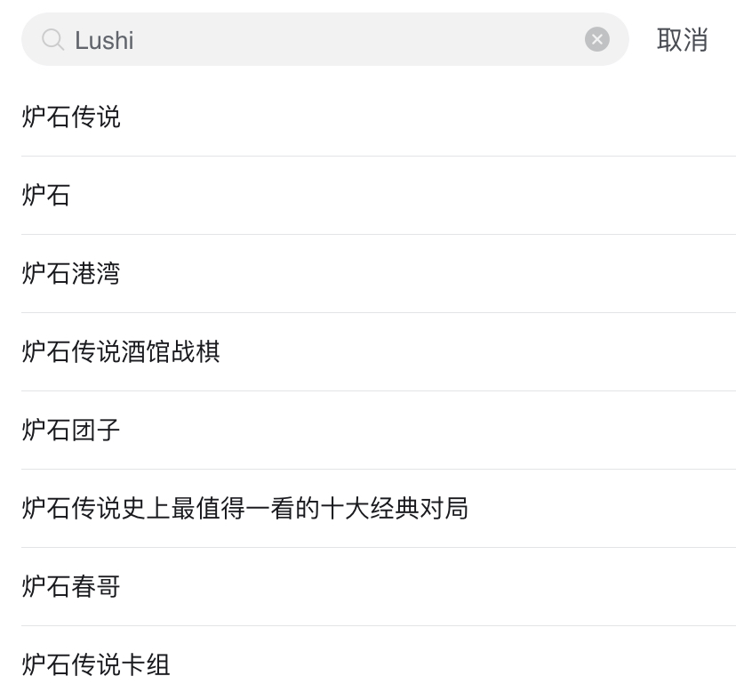Screen dimensions: 736x700
Task: Click the gray circular clear-text icon
Action: click(x=597, y=39)
